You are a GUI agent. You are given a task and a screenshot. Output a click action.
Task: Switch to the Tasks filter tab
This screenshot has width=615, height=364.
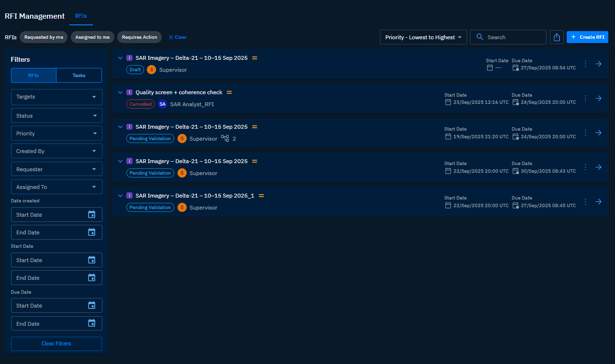coord(79,76)
